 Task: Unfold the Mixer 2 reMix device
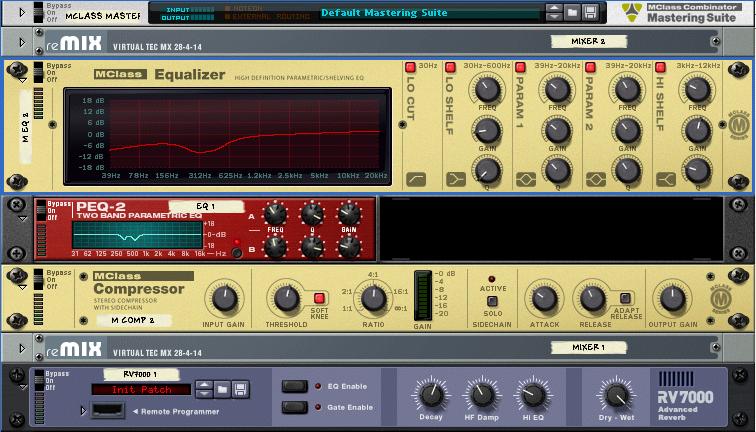(x=22, y=42)
